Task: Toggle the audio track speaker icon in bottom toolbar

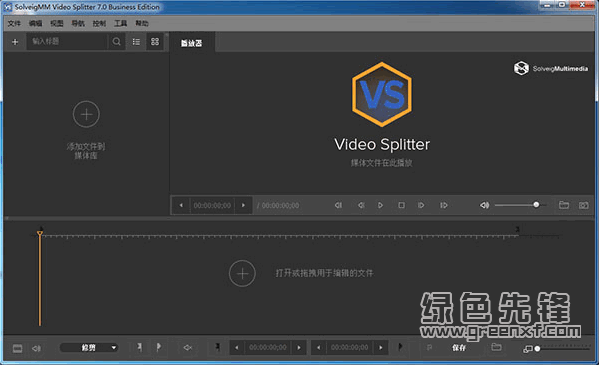Action: pos(36,348)
